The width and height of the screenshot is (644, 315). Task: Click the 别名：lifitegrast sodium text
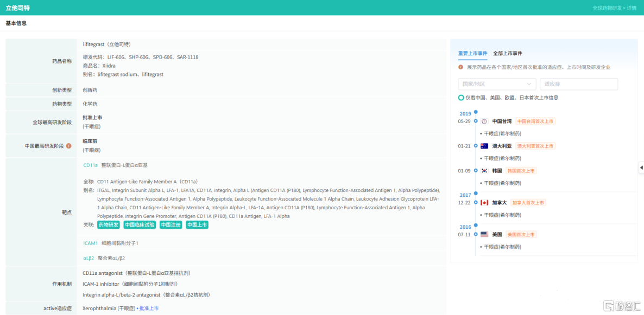pyautogui.click(x=123, y=74)
